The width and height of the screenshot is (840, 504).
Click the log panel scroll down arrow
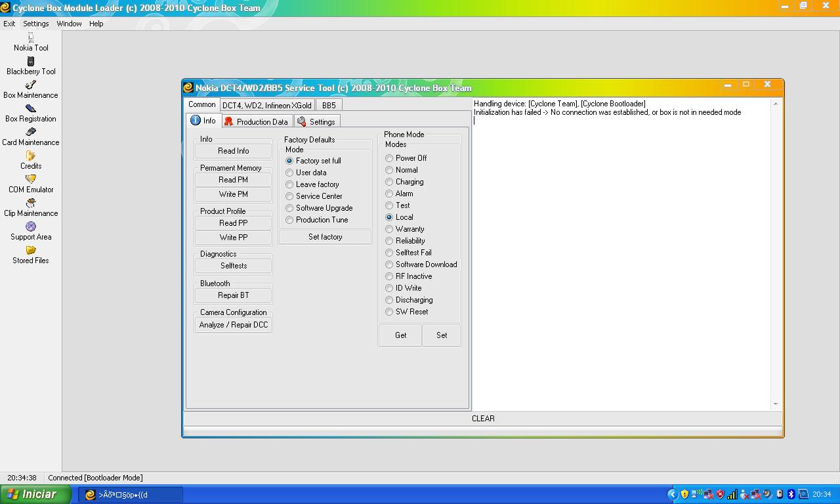pyautogui.click(x=776, y=404)
